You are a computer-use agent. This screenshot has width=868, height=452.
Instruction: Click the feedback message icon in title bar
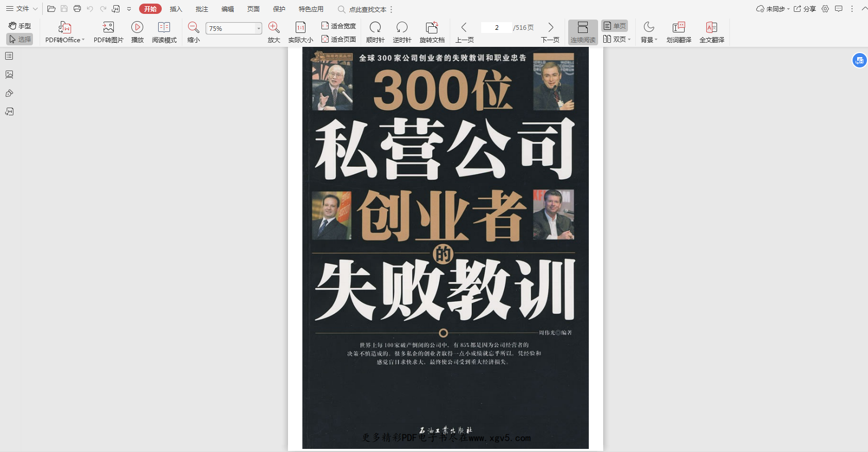839,9
